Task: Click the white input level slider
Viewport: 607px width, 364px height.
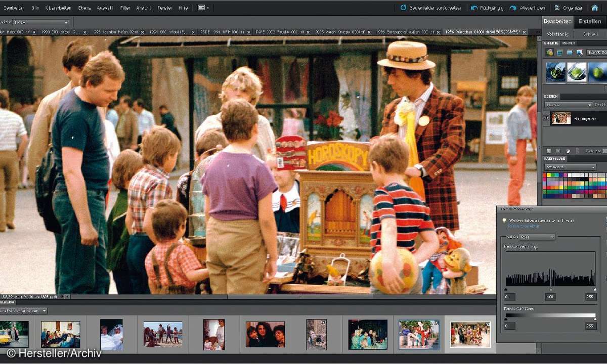Action: (595, 289)
